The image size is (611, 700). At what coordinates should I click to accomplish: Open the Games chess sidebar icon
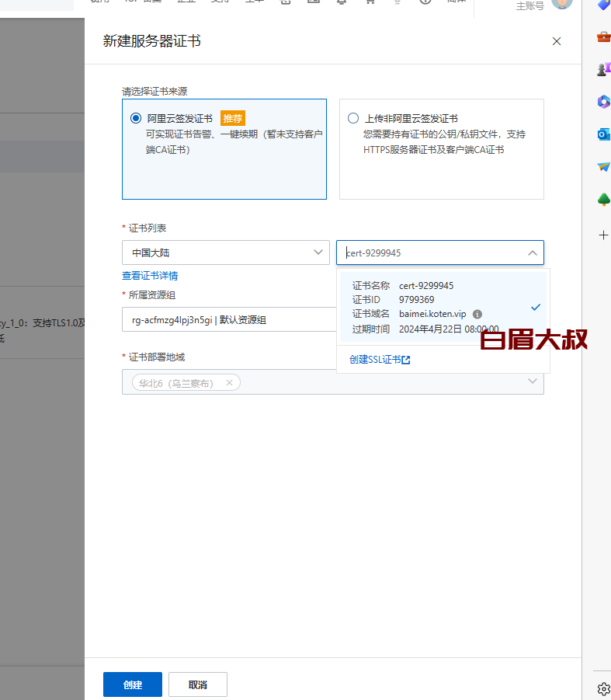click(603, 69)
